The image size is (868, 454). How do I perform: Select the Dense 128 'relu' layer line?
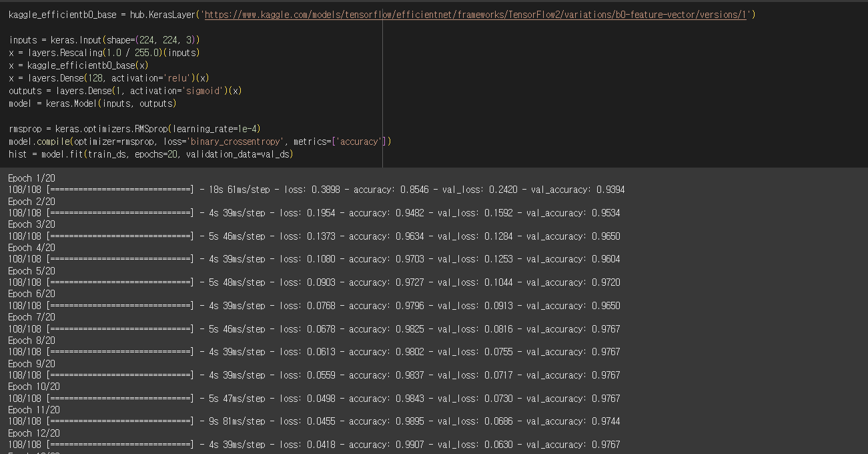(109, 78)
